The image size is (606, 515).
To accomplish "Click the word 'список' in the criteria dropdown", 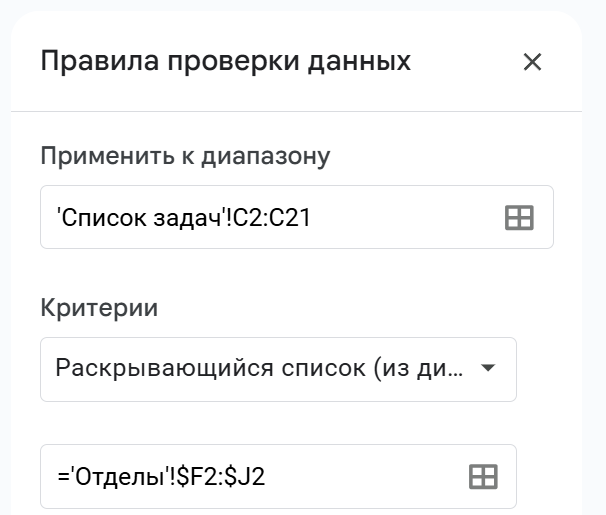I will point(323,368).
